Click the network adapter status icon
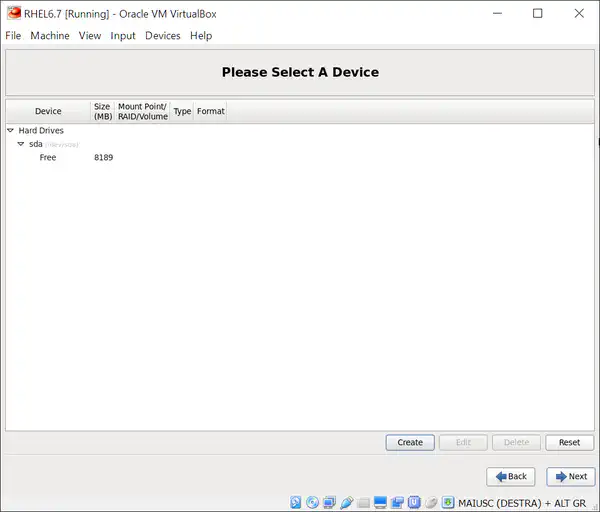600x512 pixels. tap(330, 502)
